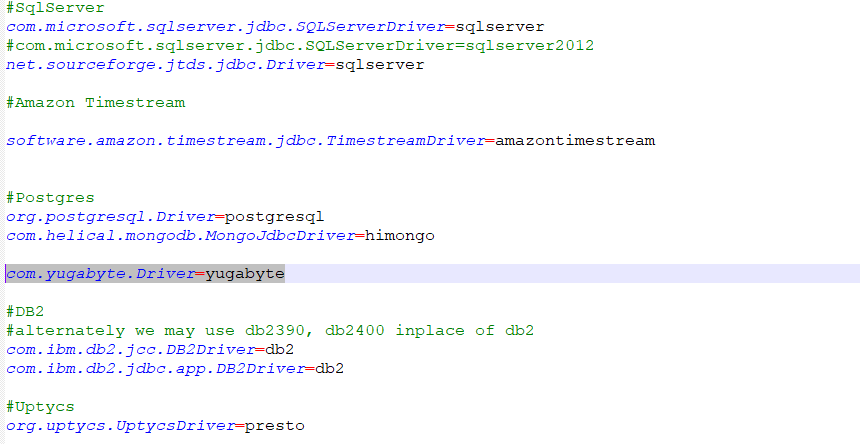Click the highlighted value yugabyte

245,274
